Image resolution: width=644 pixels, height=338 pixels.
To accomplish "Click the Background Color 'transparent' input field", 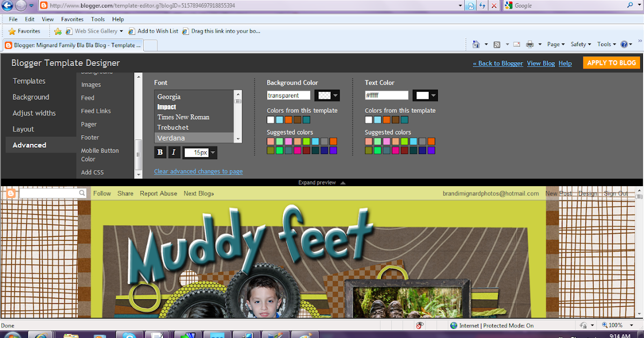I will click(289, 95).
